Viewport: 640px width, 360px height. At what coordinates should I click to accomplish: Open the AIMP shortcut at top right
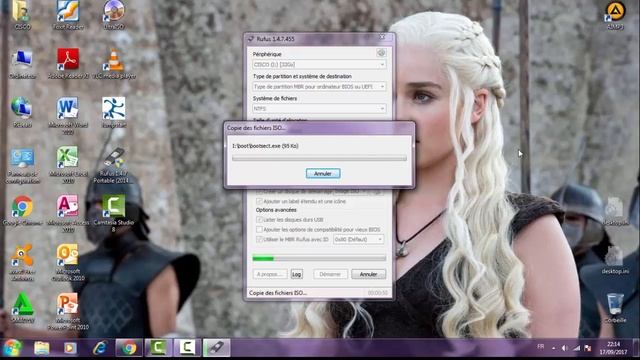(x=615, y=16)
